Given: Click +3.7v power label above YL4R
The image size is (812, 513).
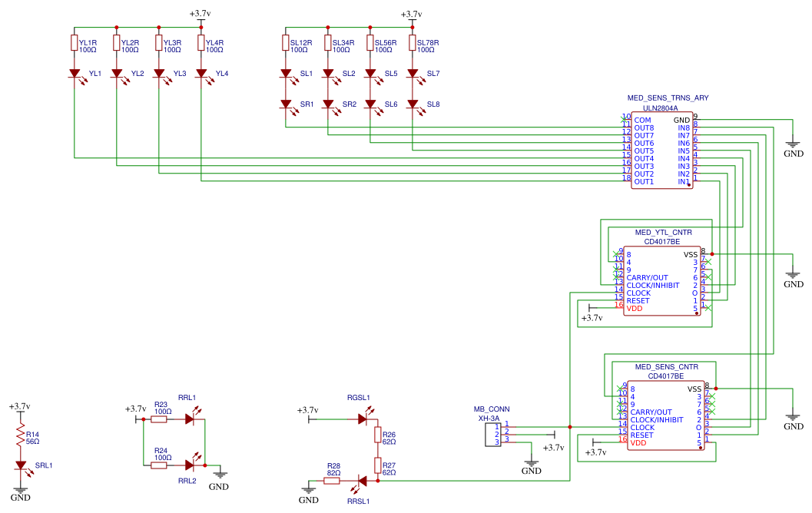Looking at the screenshot, I should 201,14.
